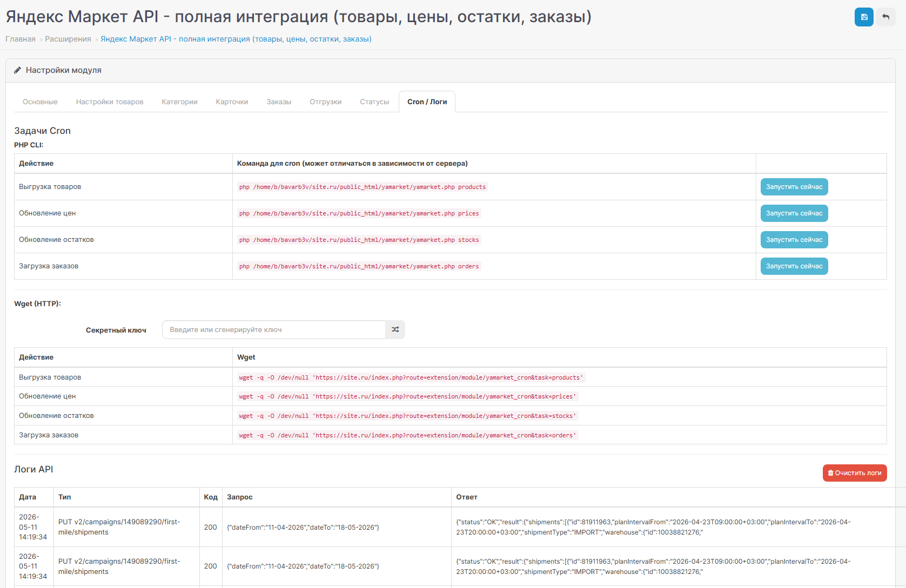Select wget command for task=products
Image resolution: width=906 pixels, height=588 pixels.
coord(411,377)
